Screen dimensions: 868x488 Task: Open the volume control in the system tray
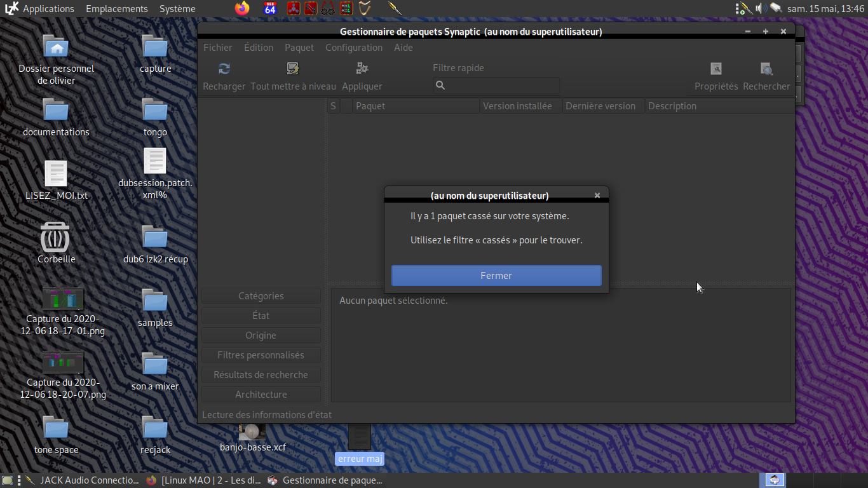click(761, 8)
